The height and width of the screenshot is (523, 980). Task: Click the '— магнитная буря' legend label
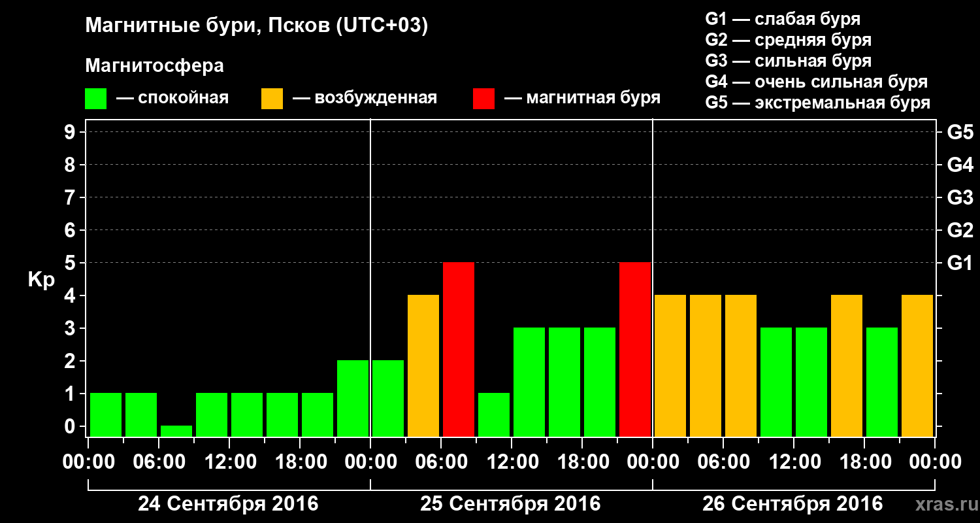(582, 98)
